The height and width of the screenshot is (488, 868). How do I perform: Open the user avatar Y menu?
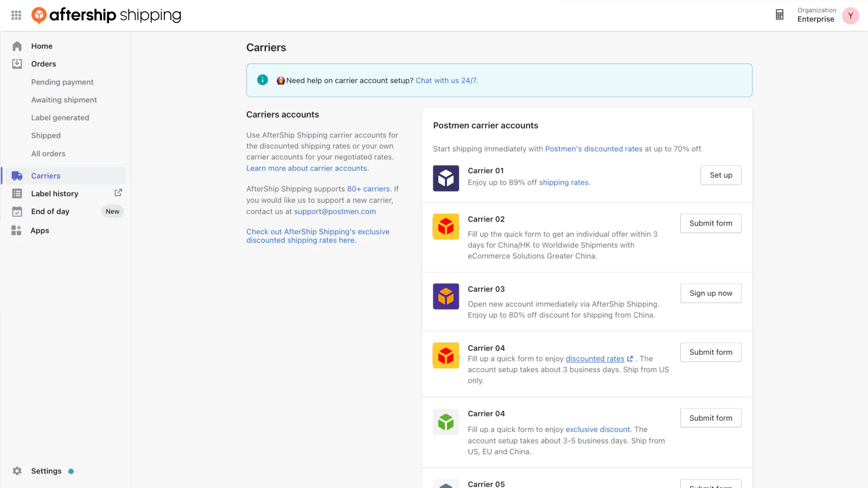pos(850,16)
